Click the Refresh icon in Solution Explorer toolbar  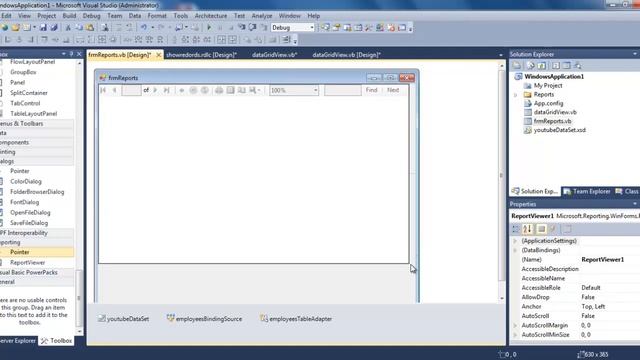click(x=542, y=65)
